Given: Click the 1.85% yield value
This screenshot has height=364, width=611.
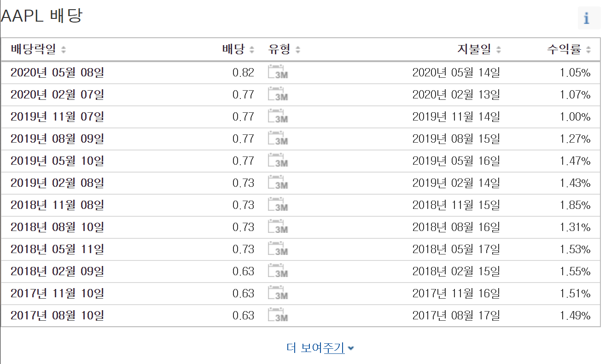Looking at the screenshot, I should click(x=575, y=205).
